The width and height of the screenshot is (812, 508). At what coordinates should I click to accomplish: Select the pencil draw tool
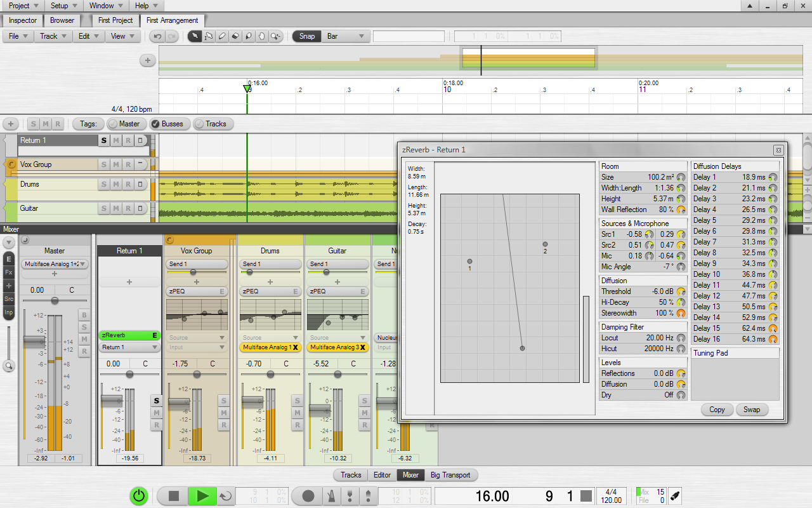click(x=221, y=36)
